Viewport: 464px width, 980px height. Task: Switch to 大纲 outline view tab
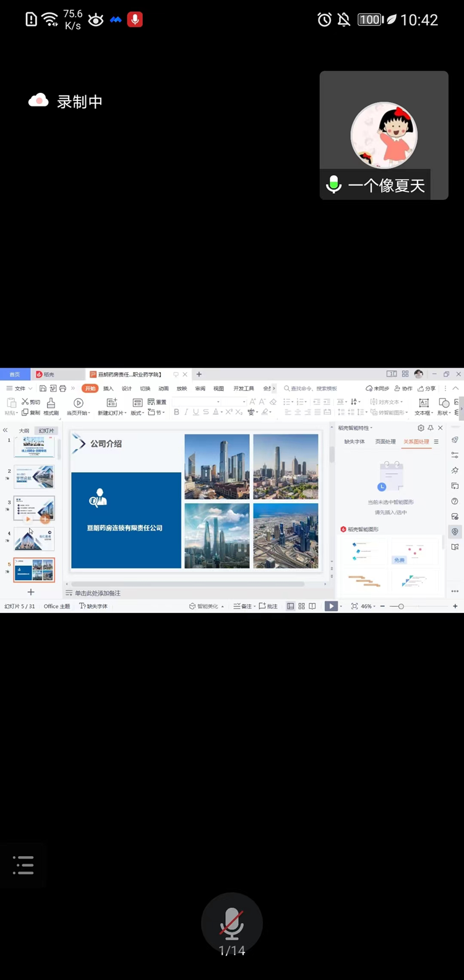[24, 430]
